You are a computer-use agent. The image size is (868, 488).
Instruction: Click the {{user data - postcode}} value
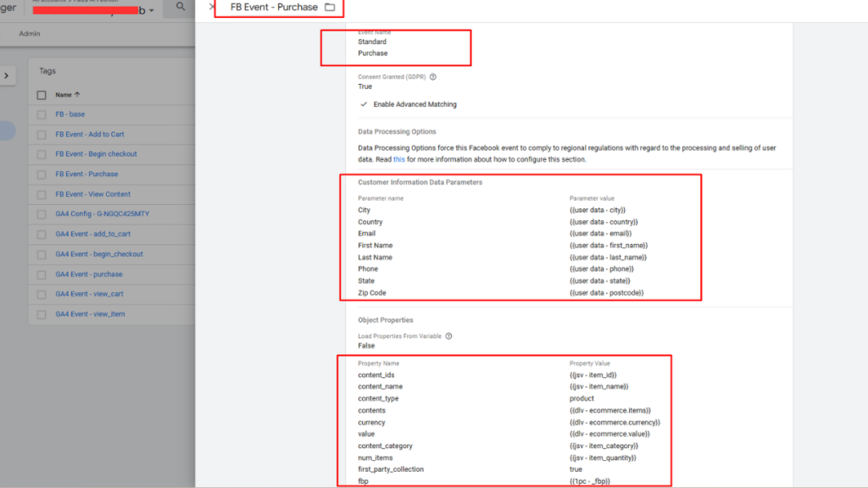click(x=607, y=292)
